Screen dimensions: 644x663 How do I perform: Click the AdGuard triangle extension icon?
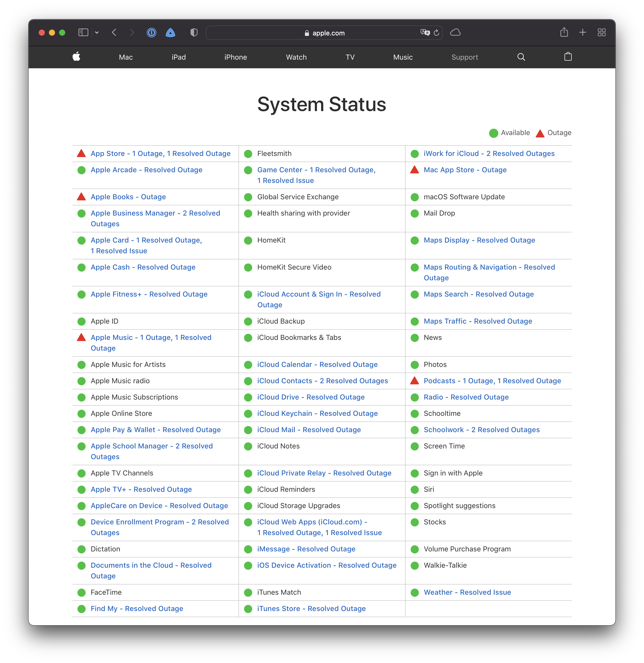170,32
